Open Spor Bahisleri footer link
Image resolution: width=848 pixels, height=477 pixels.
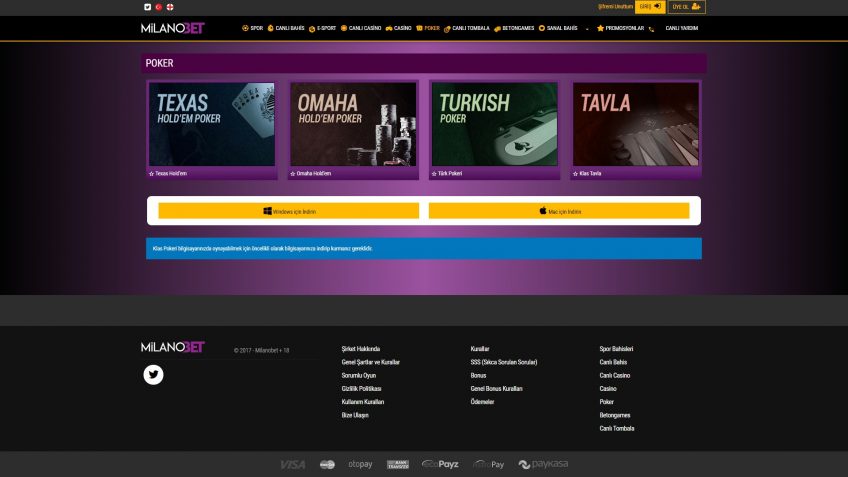point(616,349)
